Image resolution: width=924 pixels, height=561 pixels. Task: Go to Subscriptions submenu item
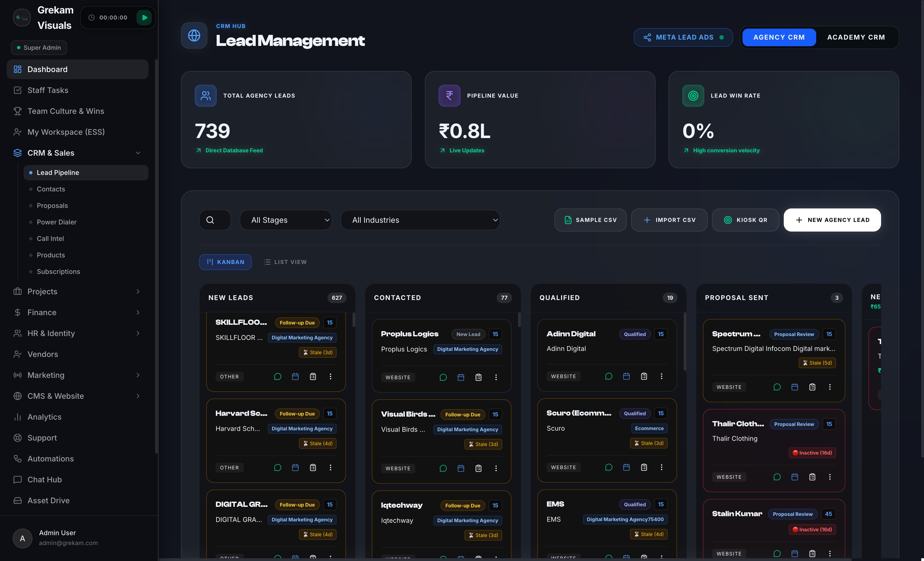[x=86, y=271]
